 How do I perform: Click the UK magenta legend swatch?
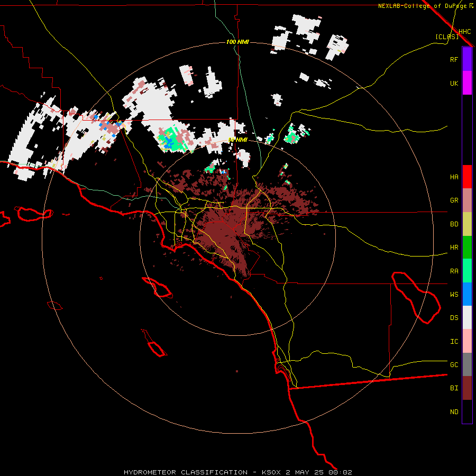(467, 83)
